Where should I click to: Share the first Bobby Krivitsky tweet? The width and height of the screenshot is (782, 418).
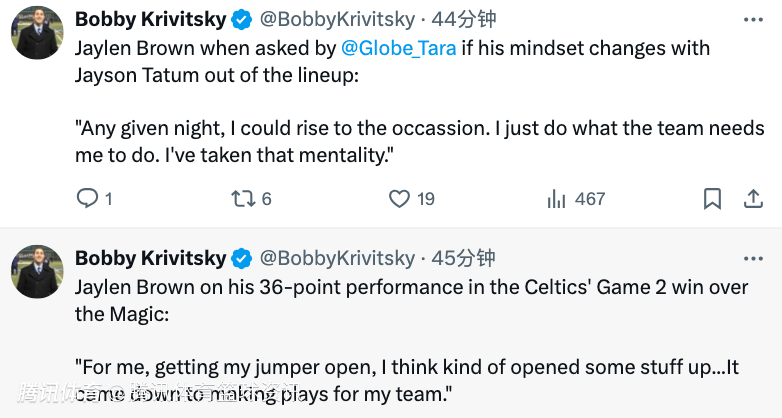click(x=752, y=199)
